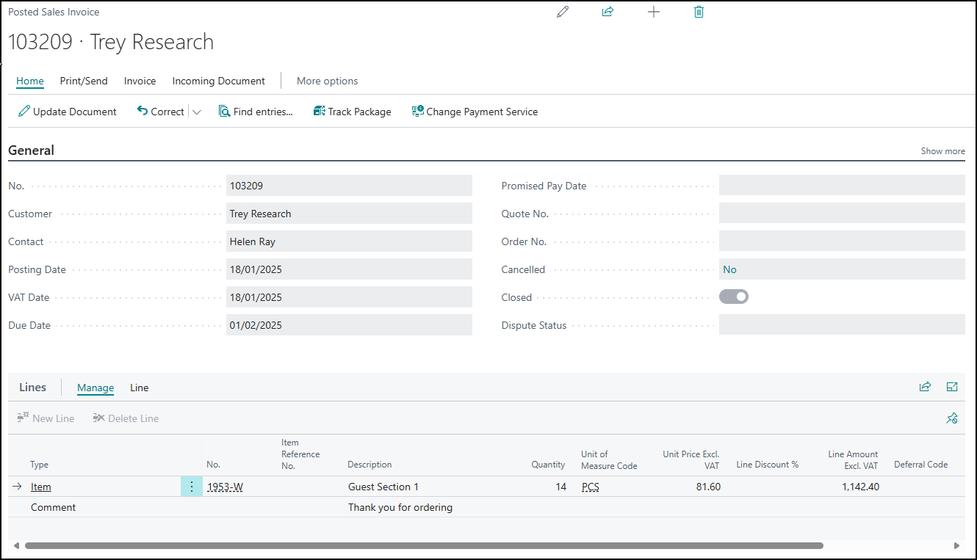
Task: Click unit price 81.60
Action: coord(708,487)
